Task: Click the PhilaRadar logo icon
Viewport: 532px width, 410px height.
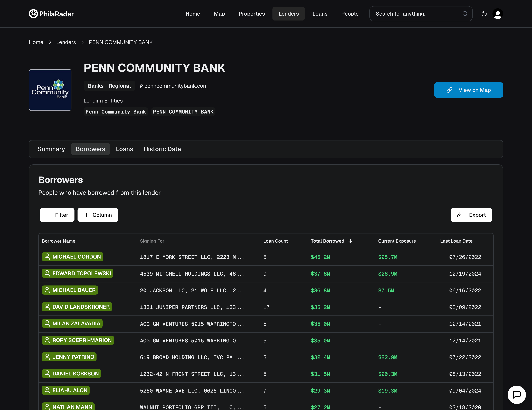Action: [33, 14]
